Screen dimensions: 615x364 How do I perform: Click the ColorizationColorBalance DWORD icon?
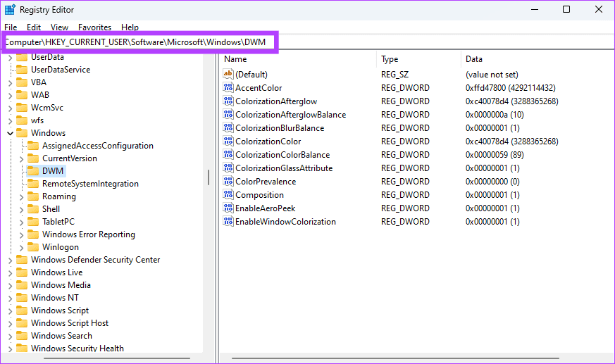coord(228,154)
